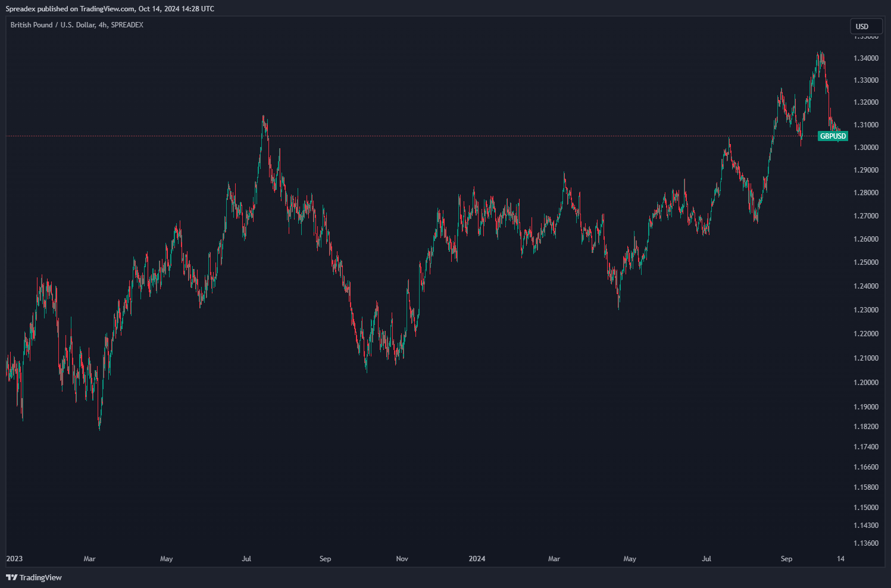891x588 pixels.
Task: Click the 1.19000 price axis label
Action: [866, 407]
